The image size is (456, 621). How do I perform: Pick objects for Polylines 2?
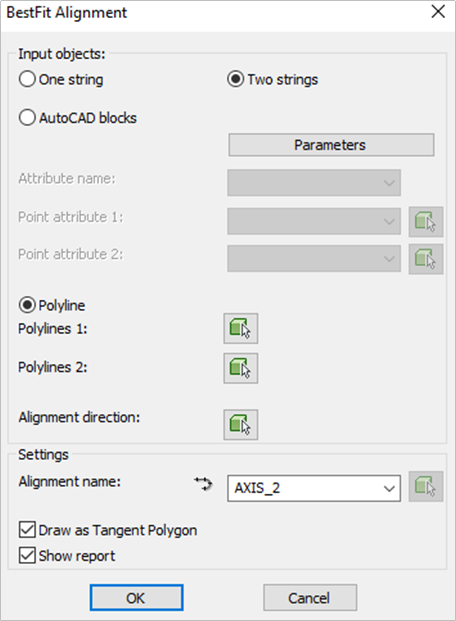coord(240,368)
